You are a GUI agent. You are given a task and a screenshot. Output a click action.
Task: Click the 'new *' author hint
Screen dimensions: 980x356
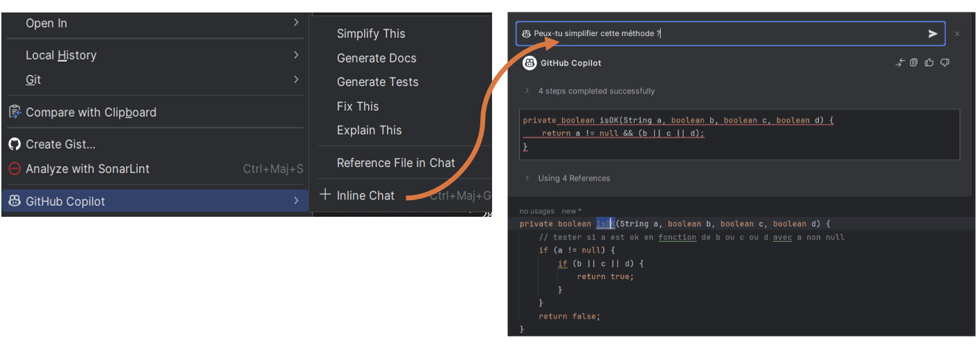click(x=572, y=211)
